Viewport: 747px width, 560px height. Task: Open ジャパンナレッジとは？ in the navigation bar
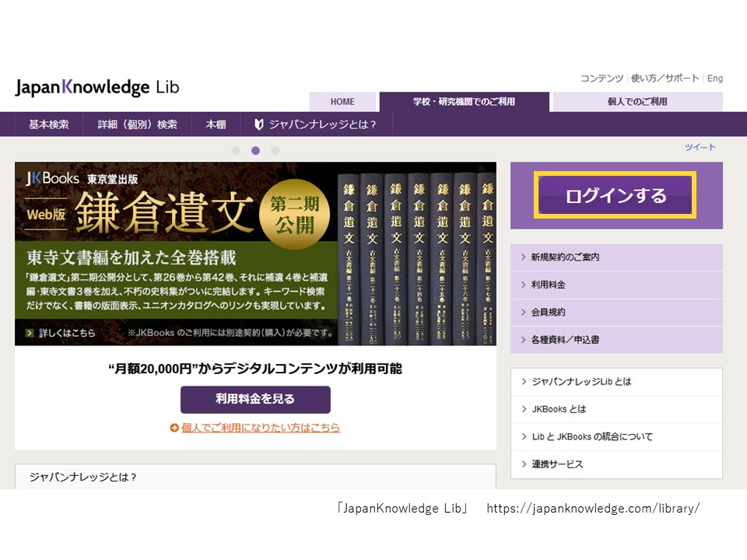click(x=317, y=124)
